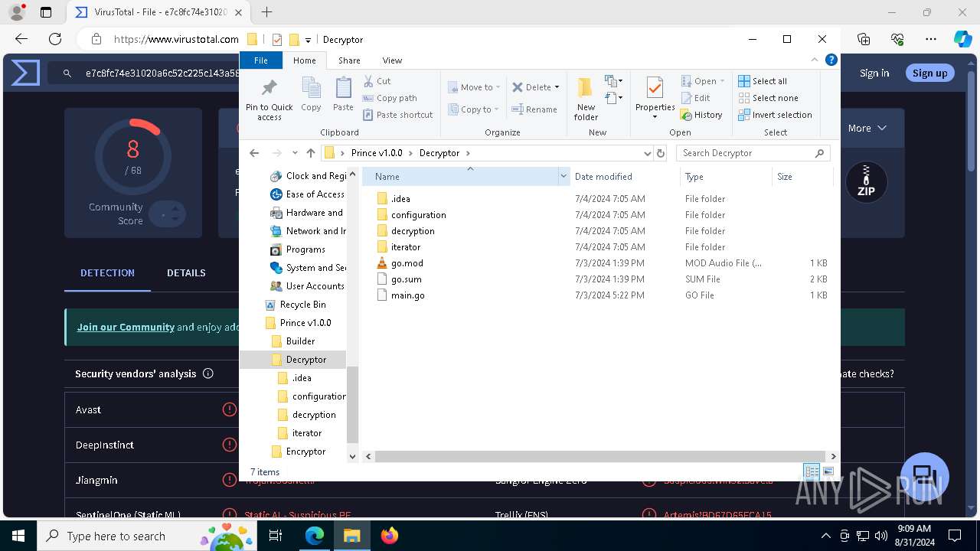Screen dimensions: 980x551
Task: Switch to the Home ribbon tab
Action: (304, 60)
